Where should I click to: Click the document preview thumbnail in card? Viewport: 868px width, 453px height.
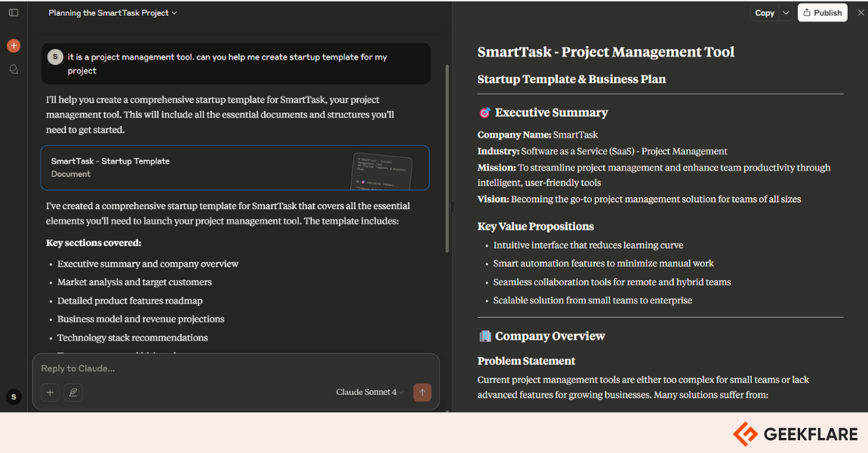tap(382, 171)
